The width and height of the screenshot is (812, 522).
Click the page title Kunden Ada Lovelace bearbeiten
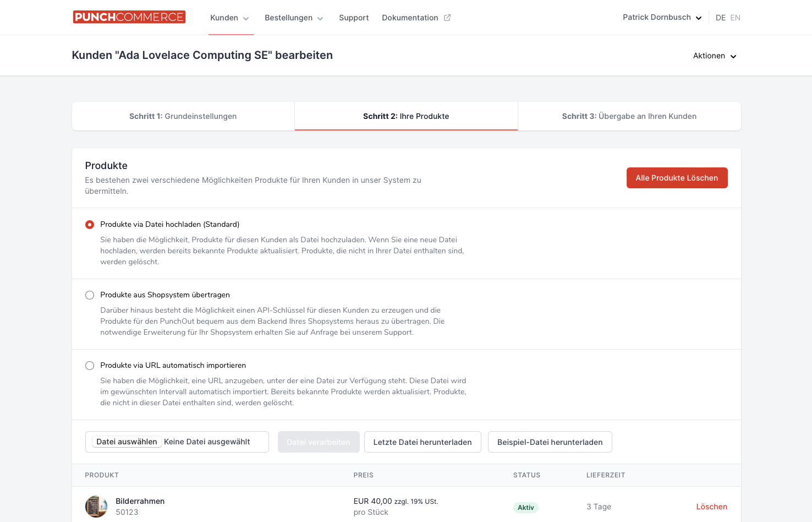[x=202, y=55]
